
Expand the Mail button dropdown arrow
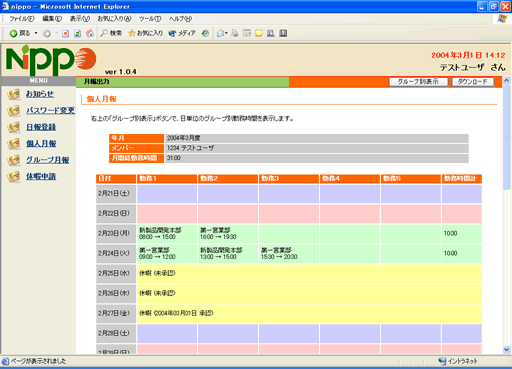[x=227, y=33]
